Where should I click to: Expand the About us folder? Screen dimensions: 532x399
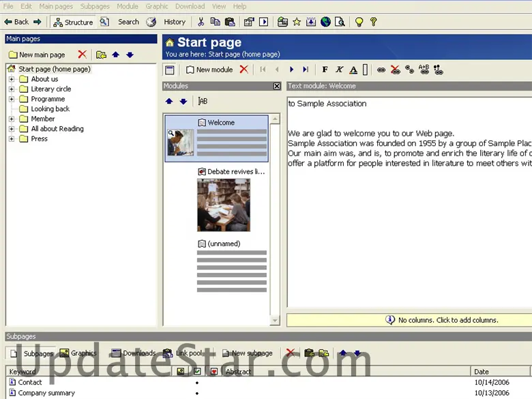point(12,79)
